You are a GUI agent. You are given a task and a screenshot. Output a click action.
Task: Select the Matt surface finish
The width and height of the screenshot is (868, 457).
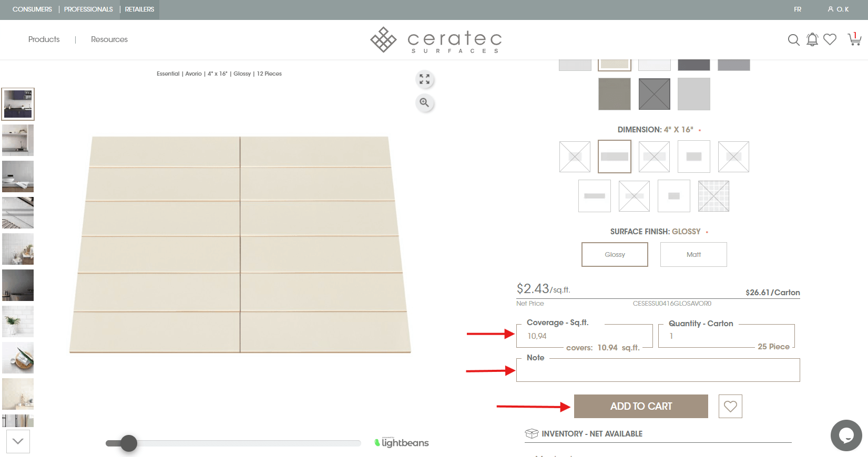[693, 254]
